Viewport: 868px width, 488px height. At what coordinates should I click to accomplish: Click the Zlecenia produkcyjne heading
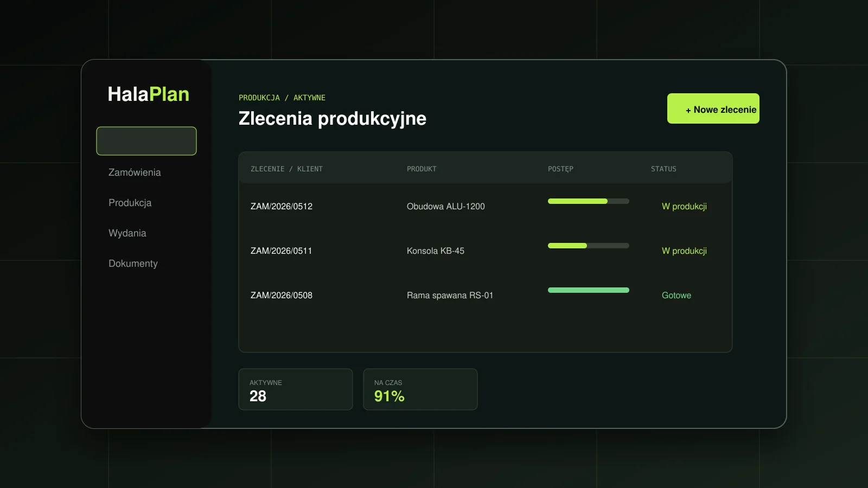pyautogui.click(x=333, y=118)
